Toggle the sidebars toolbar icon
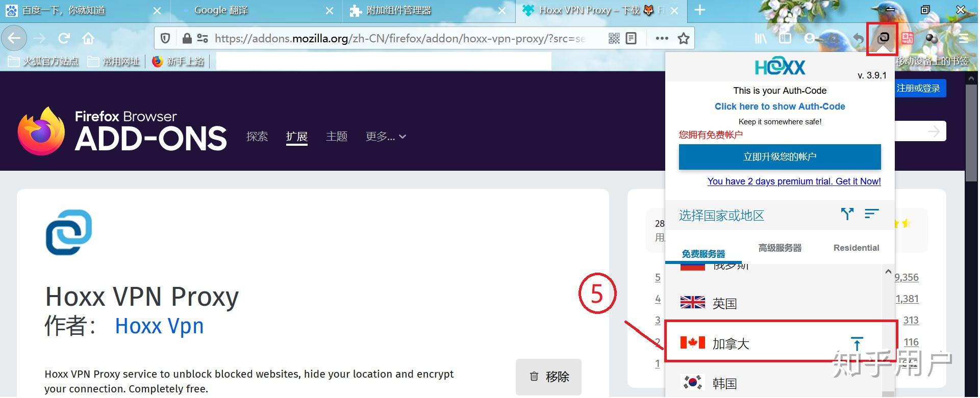This screenshot has width=980, height=398. tap(785, 38)
